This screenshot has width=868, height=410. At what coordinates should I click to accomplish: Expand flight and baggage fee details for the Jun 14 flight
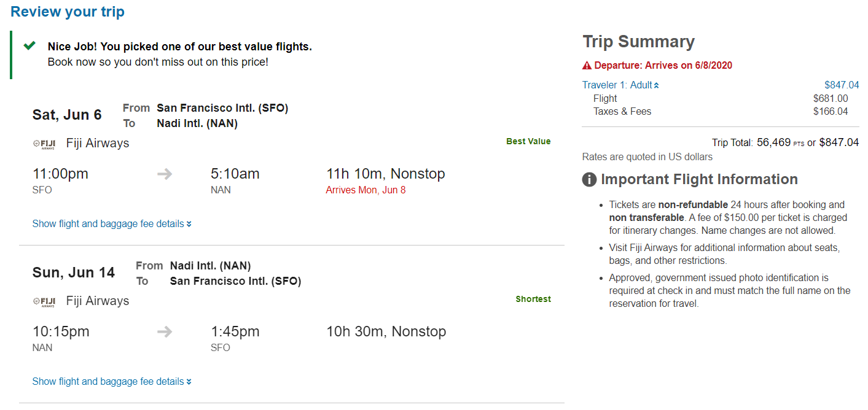[112, 382]
